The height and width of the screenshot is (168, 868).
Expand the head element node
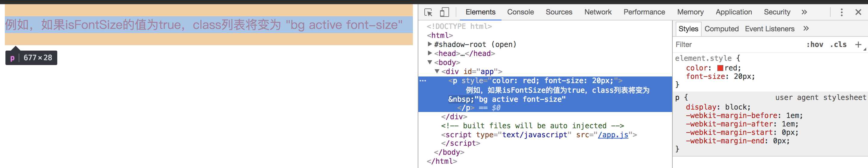pos(429,53)
